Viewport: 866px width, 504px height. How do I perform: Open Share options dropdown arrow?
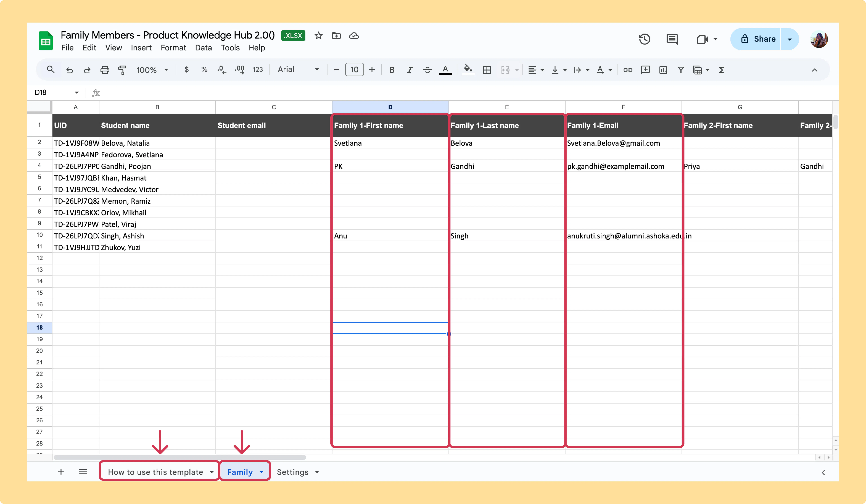[790, 39]
